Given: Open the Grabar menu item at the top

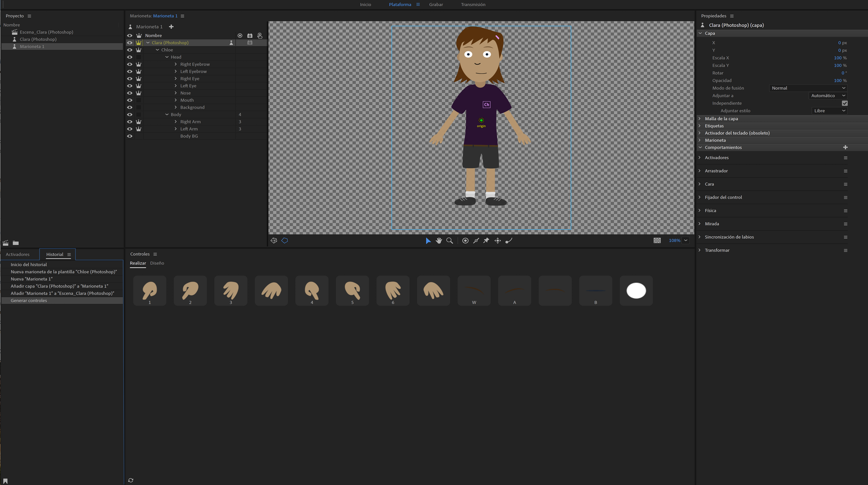Looking at the screenshot, I should pos(436,5).
